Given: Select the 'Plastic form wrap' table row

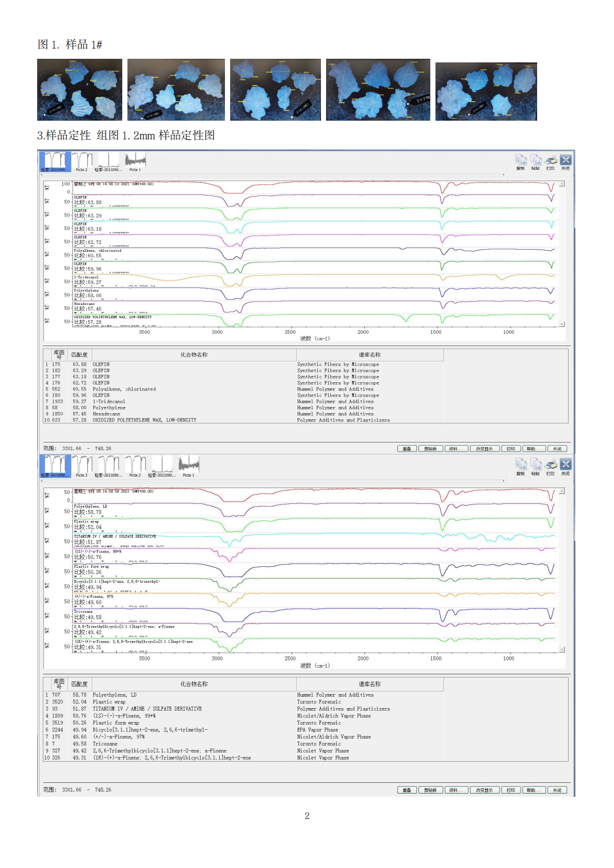Looking at the screenshot, I should [243, 723].
